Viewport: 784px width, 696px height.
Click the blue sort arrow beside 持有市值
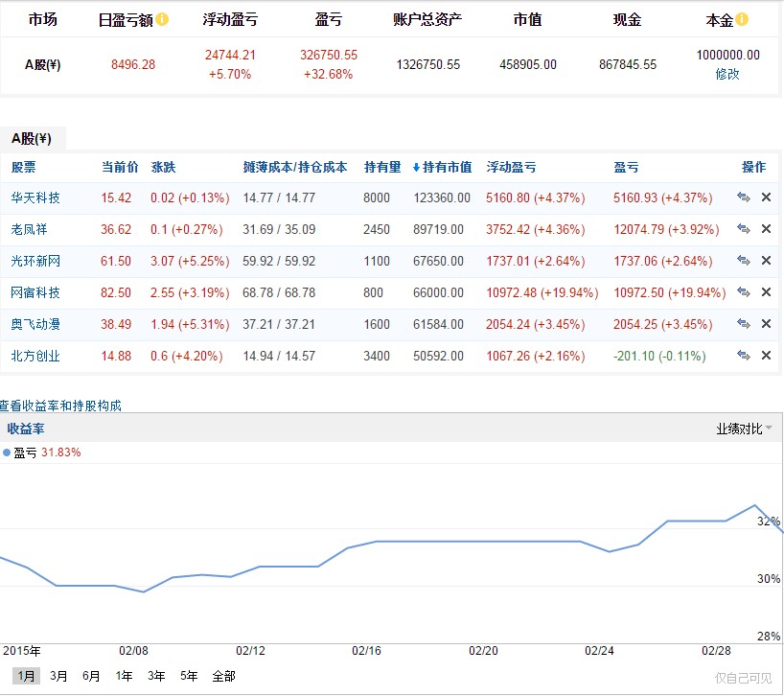tap(416, 168)
